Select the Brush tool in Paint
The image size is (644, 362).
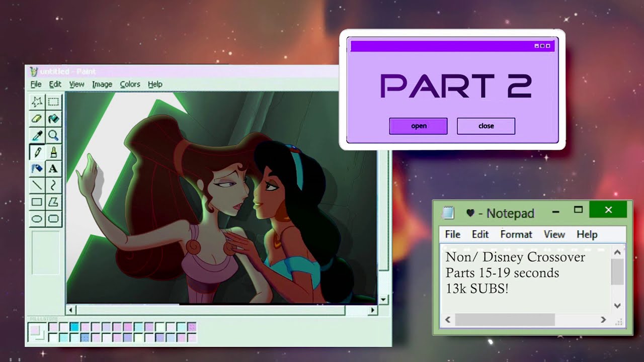click(x=53, y=152)
